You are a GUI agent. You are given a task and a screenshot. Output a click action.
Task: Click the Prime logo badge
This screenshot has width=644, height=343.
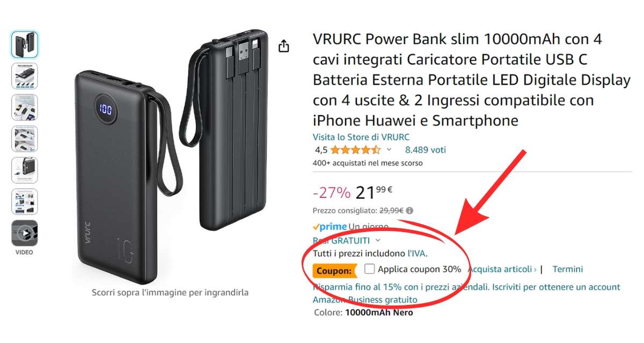[x=330, y=227]
